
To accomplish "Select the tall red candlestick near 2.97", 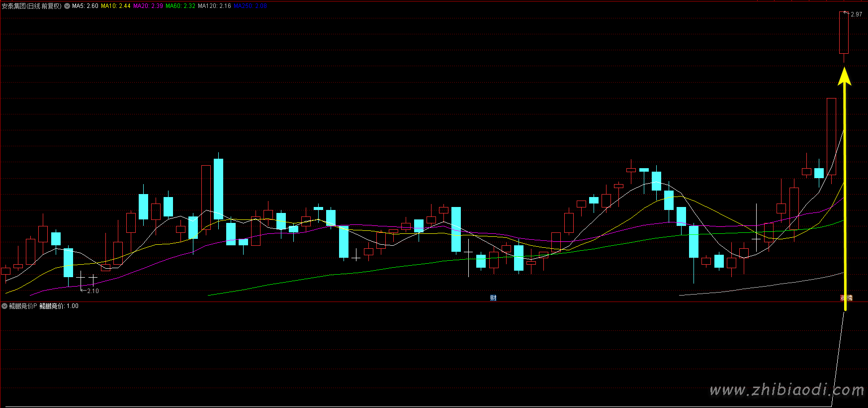I will pyautogui.click(x=844, y=32).
